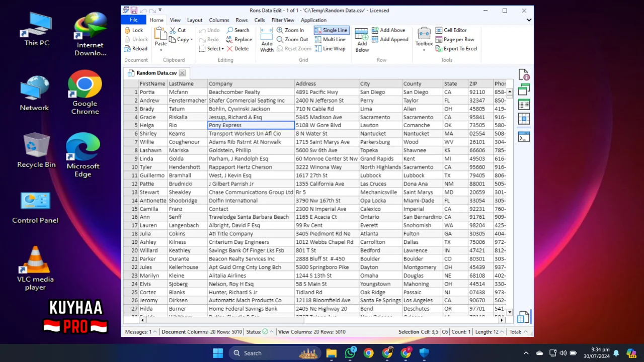The height and width of the screenshot is (362, 644).
Task: Click the cell 'Pony Express'
Action: point(251,125)
